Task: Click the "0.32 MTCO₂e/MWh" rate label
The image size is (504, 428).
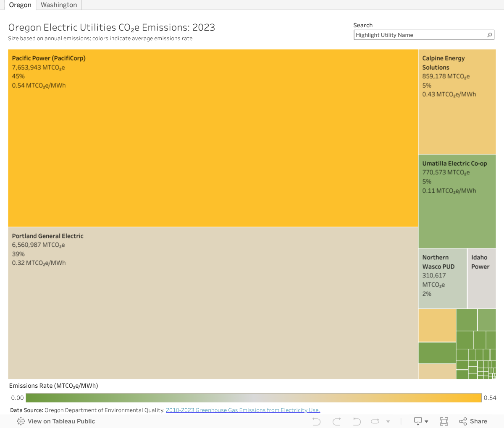Action: pos(39,263)
